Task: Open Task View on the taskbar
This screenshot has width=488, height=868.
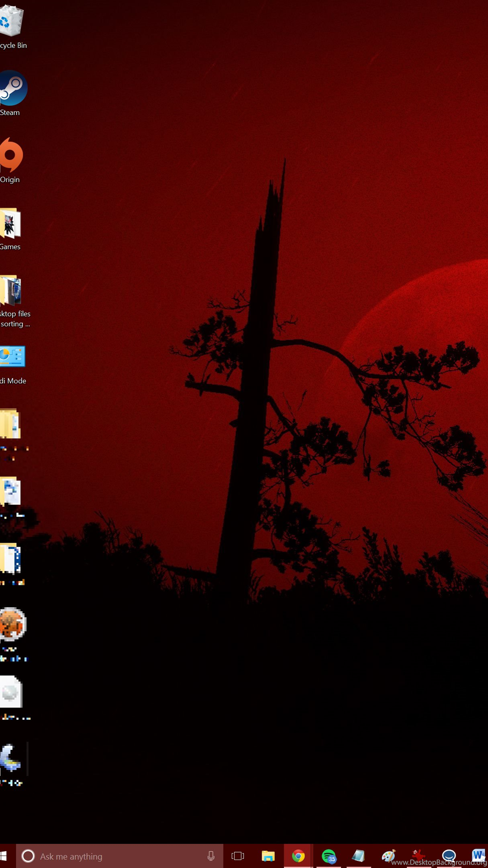Action: click(x=238, y=856)
